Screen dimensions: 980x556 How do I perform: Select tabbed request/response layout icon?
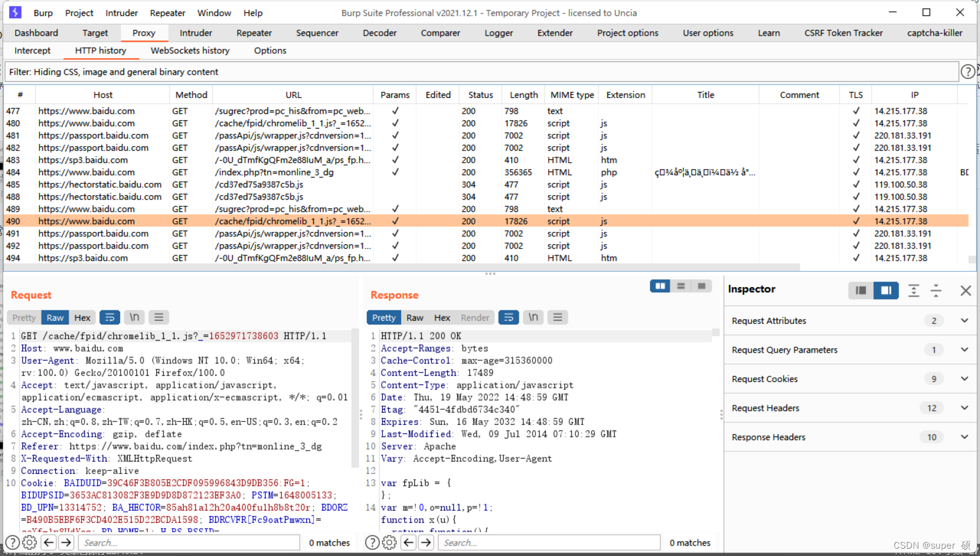[701, 286]
